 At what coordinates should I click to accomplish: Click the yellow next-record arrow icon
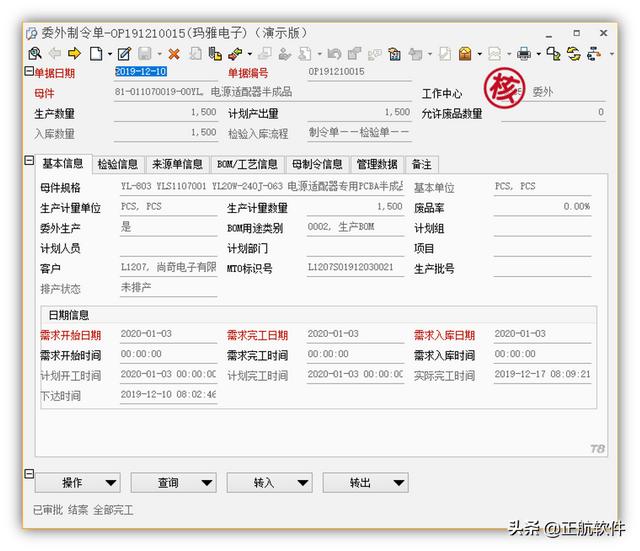tap(74, 53)
